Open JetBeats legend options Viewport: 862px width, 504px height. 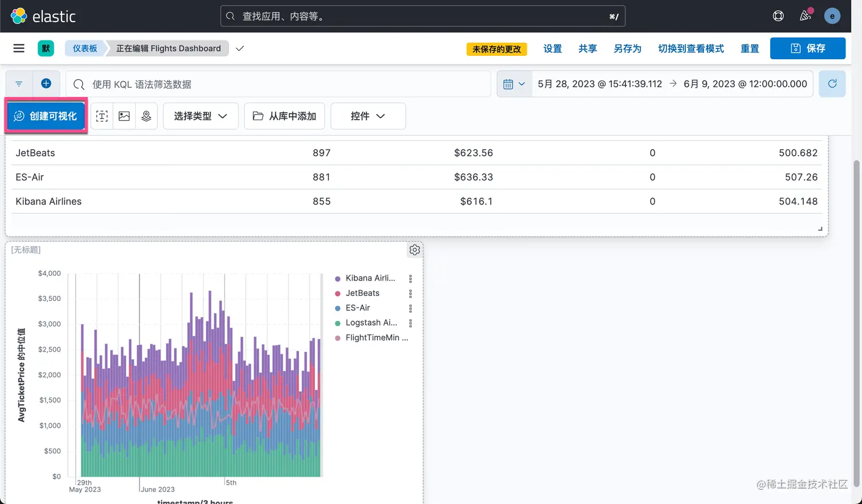[410, 293]
